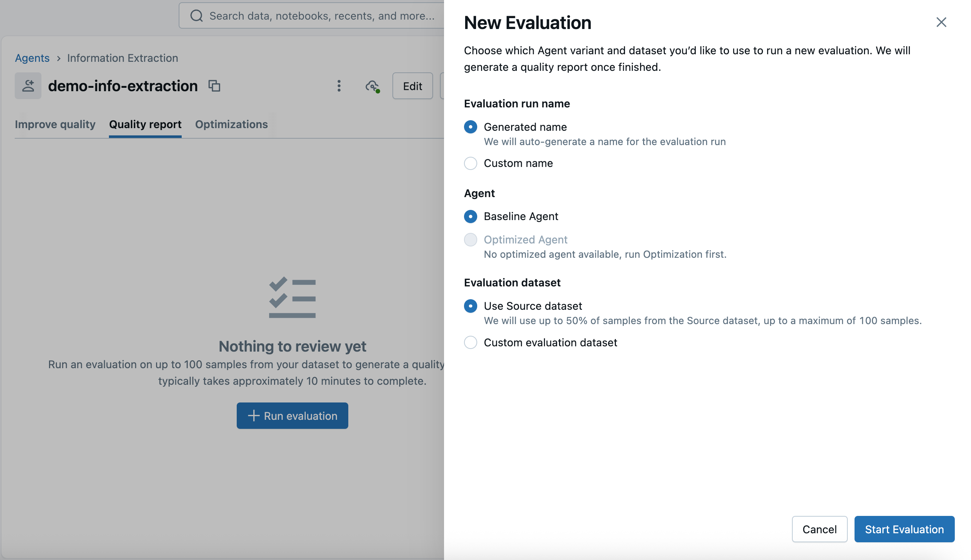This screenshot has height=560, width=971.
Task: Choose the Optimized Agent option
Action: [470, 240]
